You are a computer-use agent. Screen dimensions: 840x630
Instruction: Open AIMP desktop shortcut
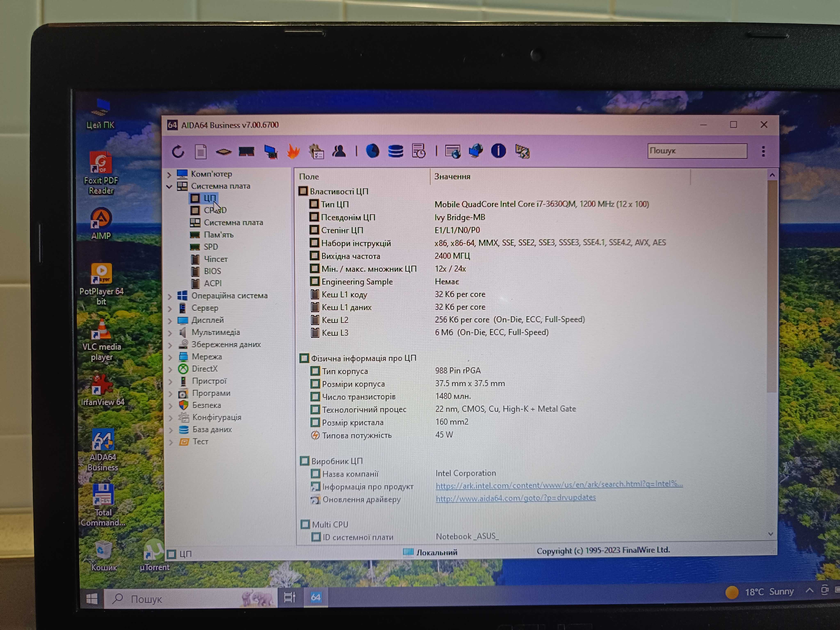[101, 224]
